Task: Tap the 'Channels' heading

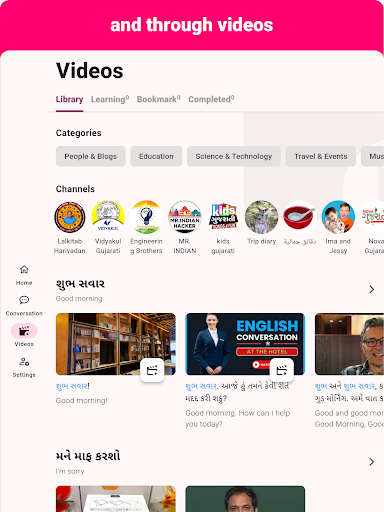Action: pos(75,189)
